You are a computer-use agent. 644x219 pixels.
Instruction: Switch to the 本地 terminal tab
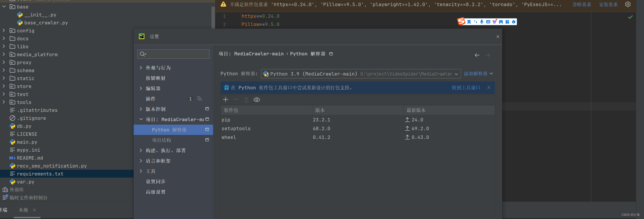(x=23, y=210)
